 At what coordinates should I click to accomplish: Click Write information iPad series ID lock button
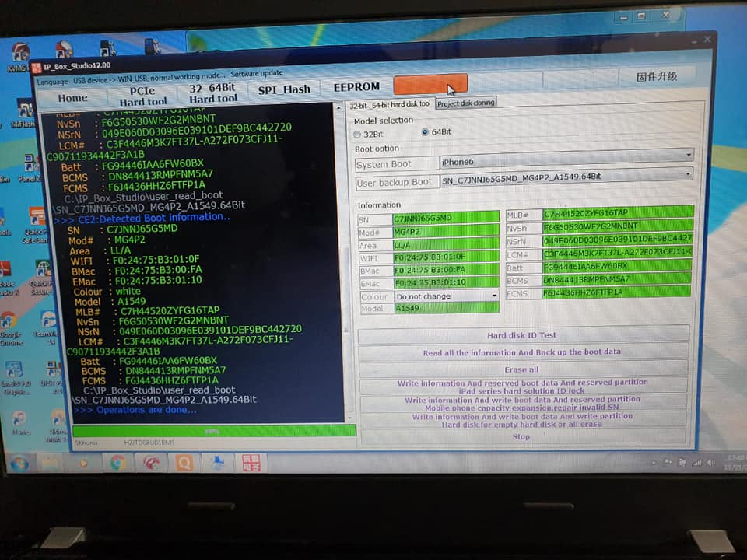tap(523, 387)
